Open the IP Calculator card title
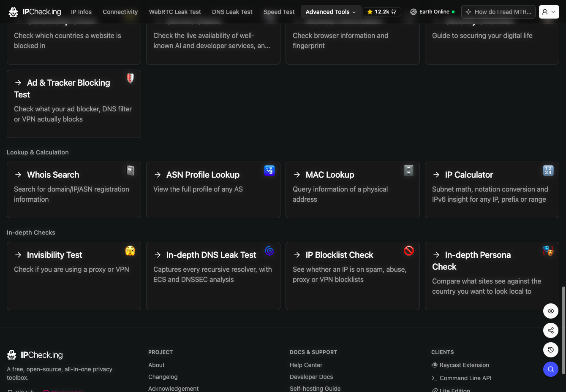Image resolution: width=566 pixels, height=392 pixels. [x=469, y=175]
